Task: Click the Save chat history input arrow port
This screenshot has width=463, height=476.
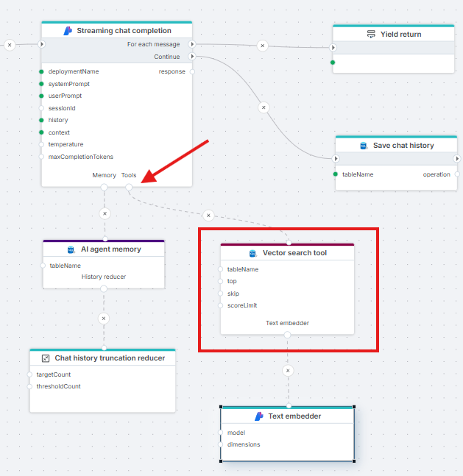Action: pos(336,158)
